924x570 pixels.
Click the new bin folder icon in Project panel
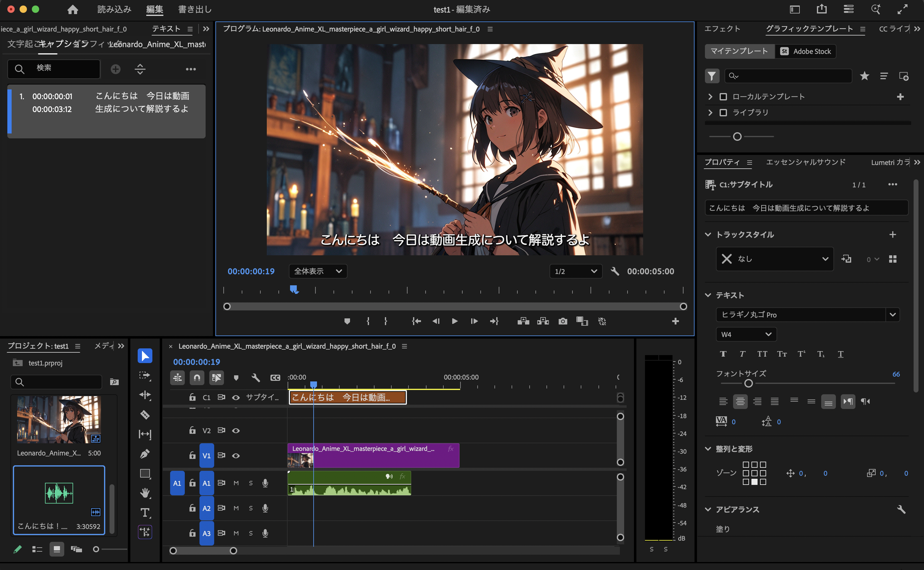click(114, 382)
